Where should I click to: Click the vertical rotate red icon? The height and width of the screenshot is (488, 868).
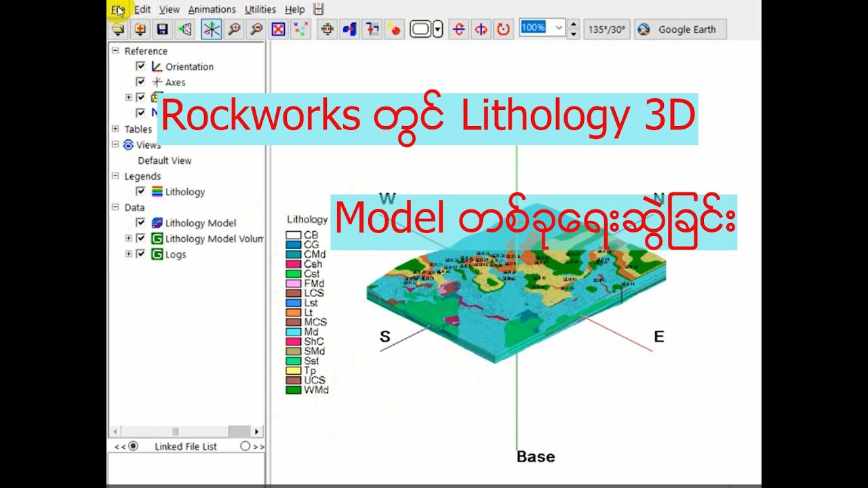click(x=481, y=29)
